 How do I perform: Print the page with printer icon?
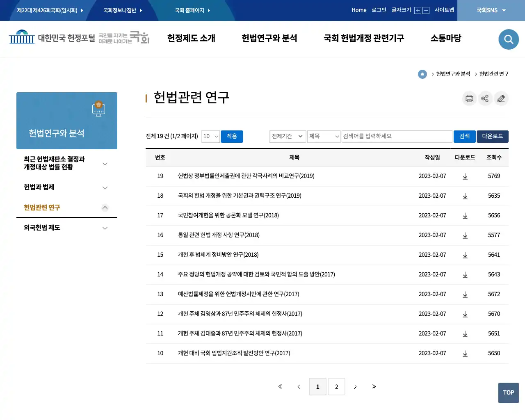coord(469,98)
